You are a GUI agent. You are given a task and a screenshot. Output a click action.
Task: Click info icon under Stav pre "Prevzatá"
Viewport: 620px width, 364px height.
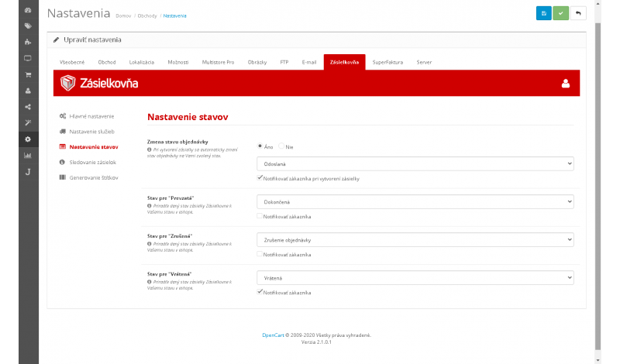(150, 206)
